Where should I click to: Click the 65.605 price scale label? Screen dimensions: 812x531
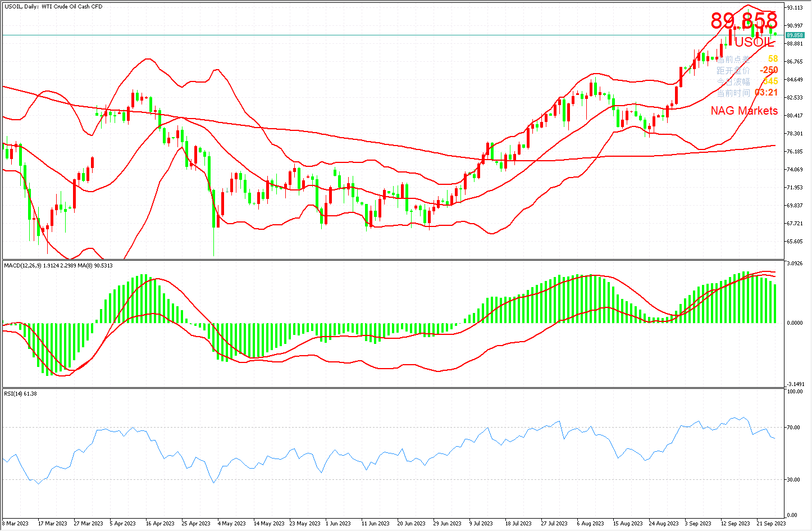(x=795, y=242)
